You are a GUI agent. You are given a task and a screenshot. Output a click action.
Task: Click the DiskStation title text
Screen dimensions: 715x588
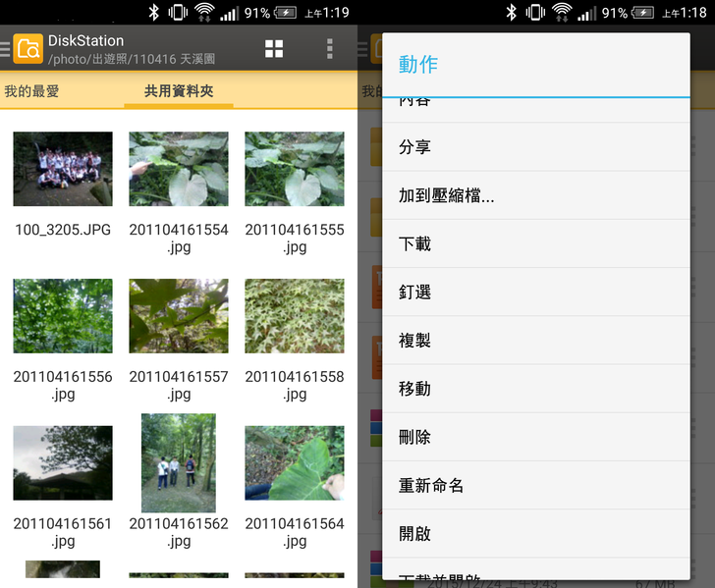86,41
